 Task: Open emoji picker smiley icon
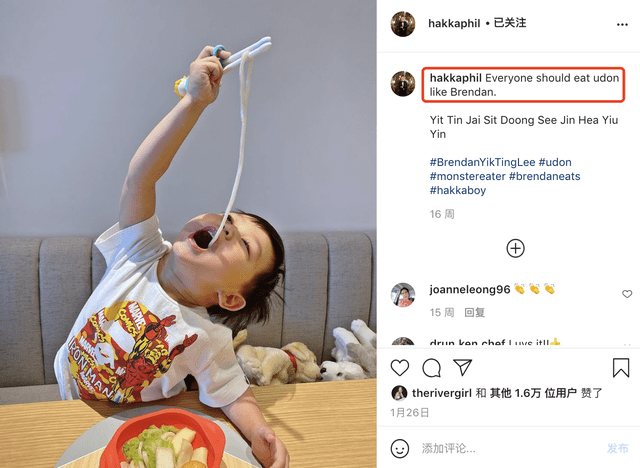[x=400, y=448]
